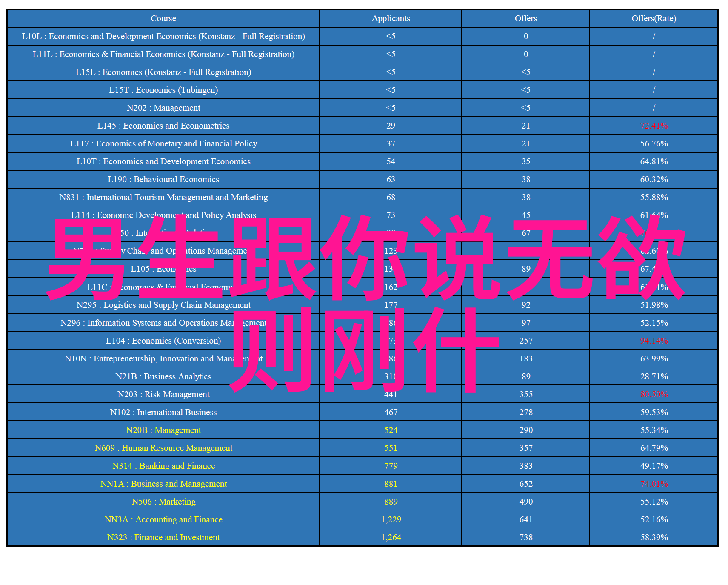Select L15L Economics Konstanz Full Registration row
728x585 pixels.
[x=362, y=72]
